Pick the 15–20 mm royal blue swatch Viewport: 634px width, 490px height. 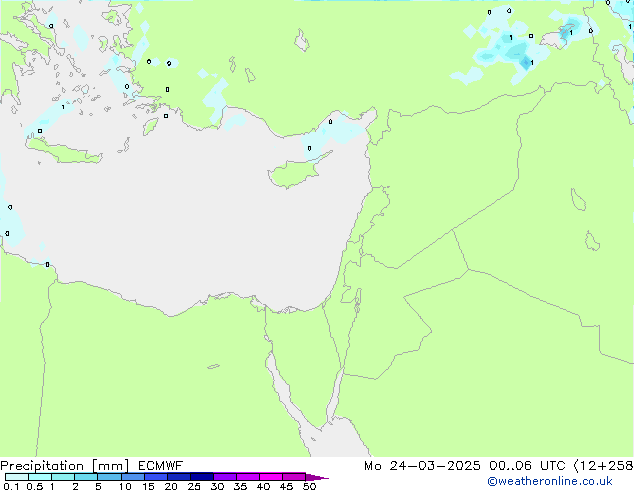[x=156, y=477]
